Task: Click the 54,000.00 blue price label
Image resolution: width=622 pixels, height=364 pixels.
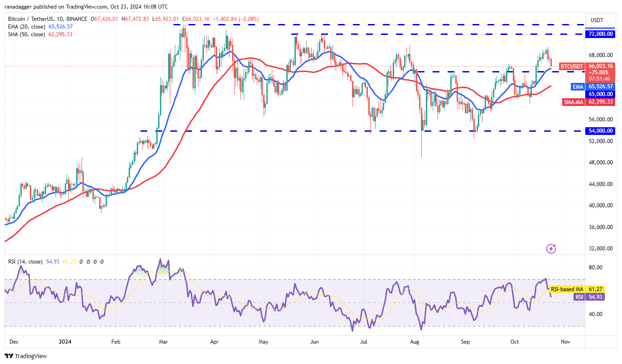Action: point(601,131)
